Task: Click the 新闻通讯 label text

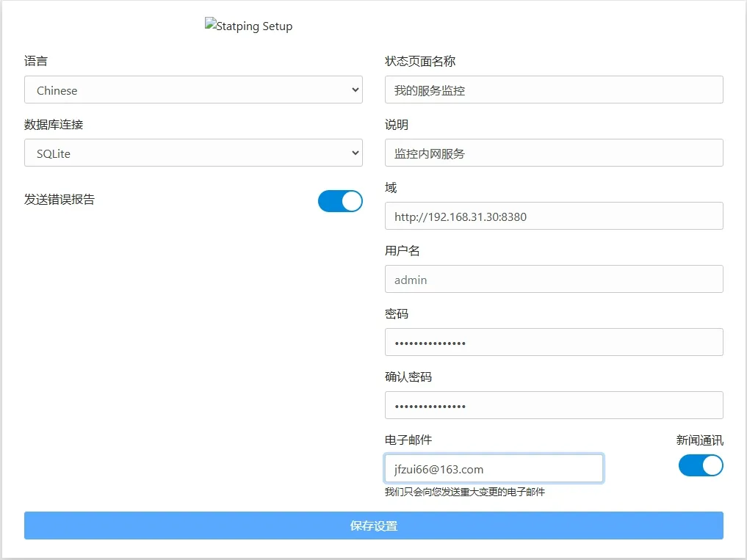Action: pyautogui.click(x=699, y=440)
